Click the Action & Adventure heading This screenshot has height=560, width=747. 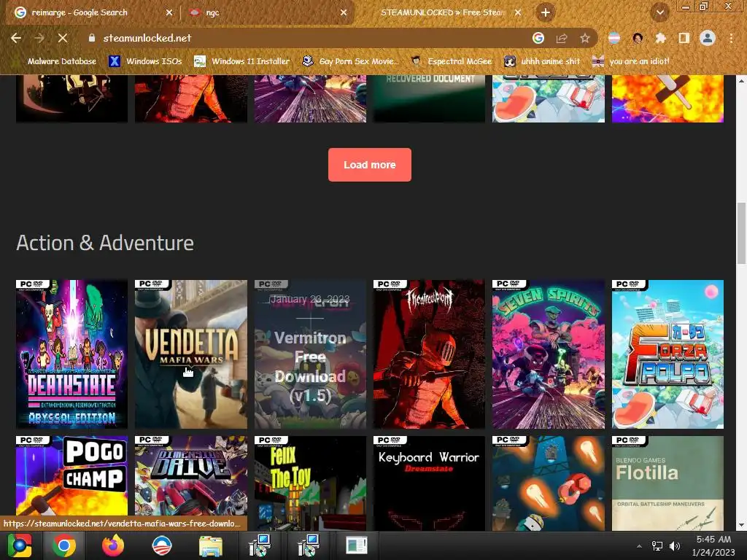click(105, 243)
